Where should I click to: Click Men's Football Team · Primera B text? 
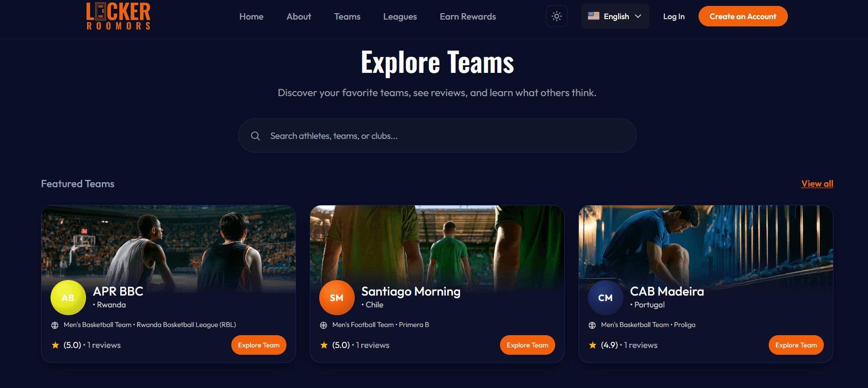coord(381,325)
